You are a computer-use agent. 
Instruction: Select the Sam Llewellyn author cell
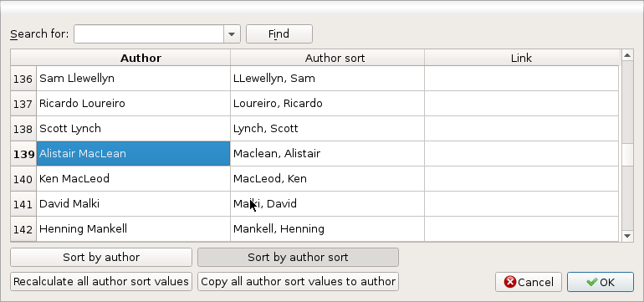point(134,79)
